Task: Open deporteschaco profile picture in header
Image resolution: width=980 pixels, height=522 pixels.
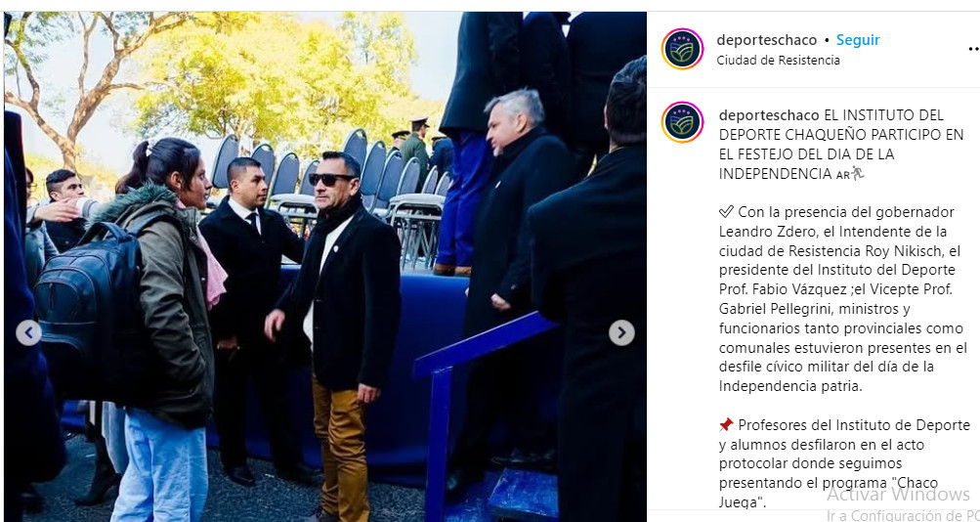Action: pyautogui.click(x=683, y=49)
